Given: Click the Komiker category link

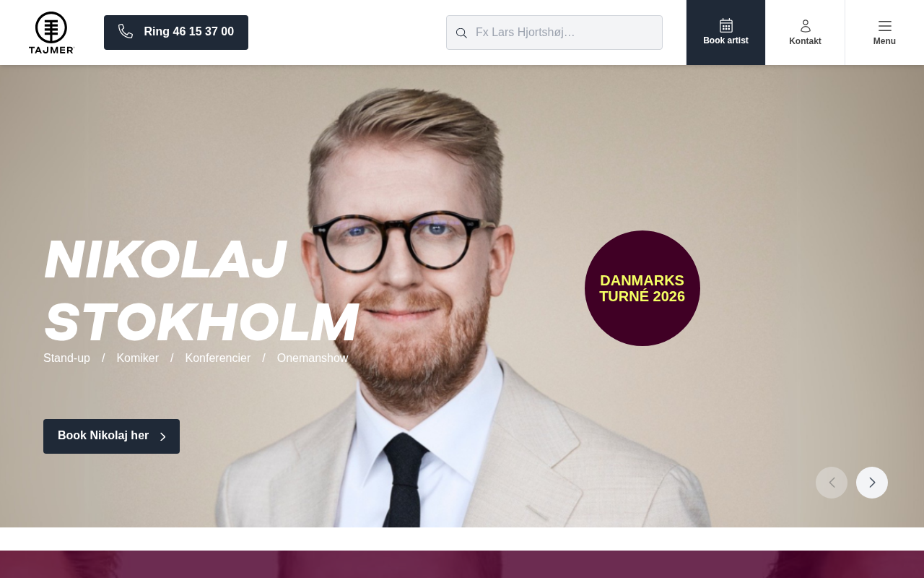Looking at the screenshot, I should coord(138,358).
